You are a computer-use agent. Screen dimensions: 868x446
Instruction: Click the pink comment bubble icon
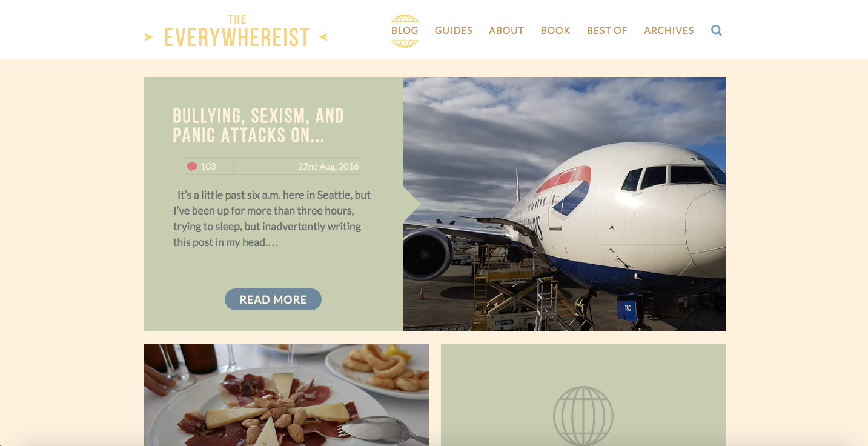[192, 167]
